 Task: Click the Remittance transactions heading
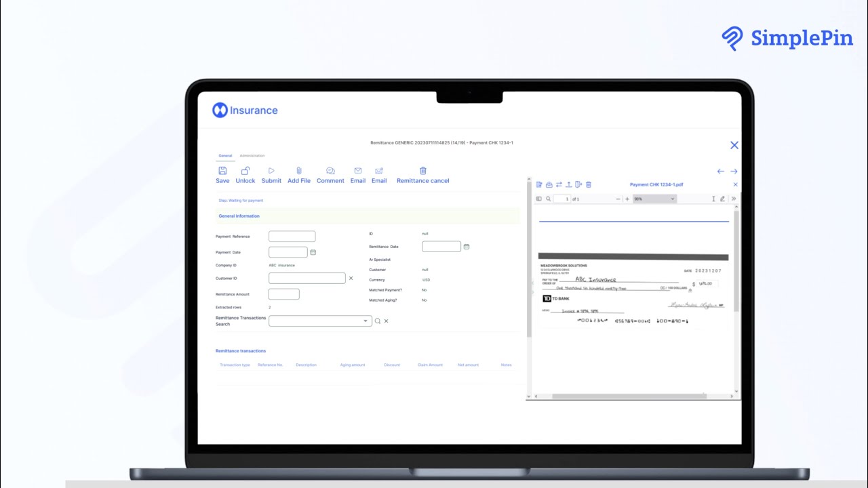click(241, 351)
